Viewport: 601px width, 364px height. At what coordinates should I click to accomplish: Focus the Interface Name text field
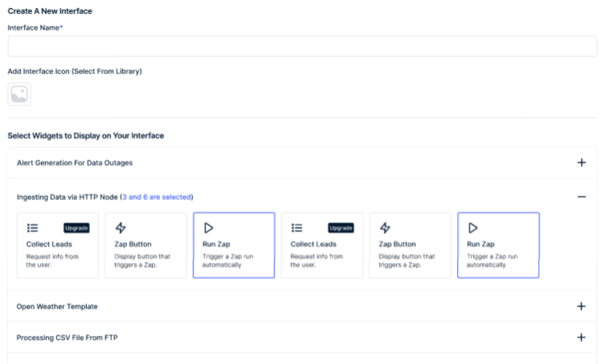click(x=303, y=47)
